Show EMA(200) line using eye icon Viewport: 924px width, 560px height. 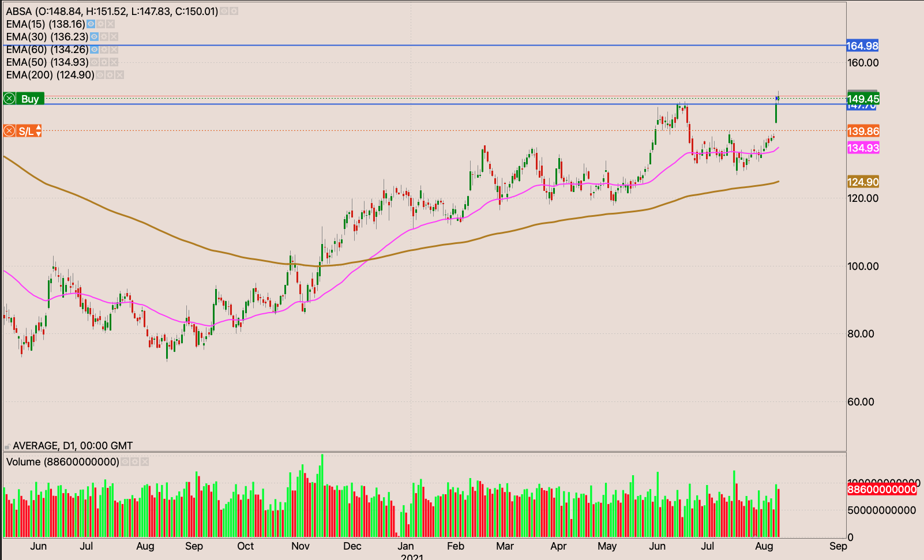coord(100,75)
